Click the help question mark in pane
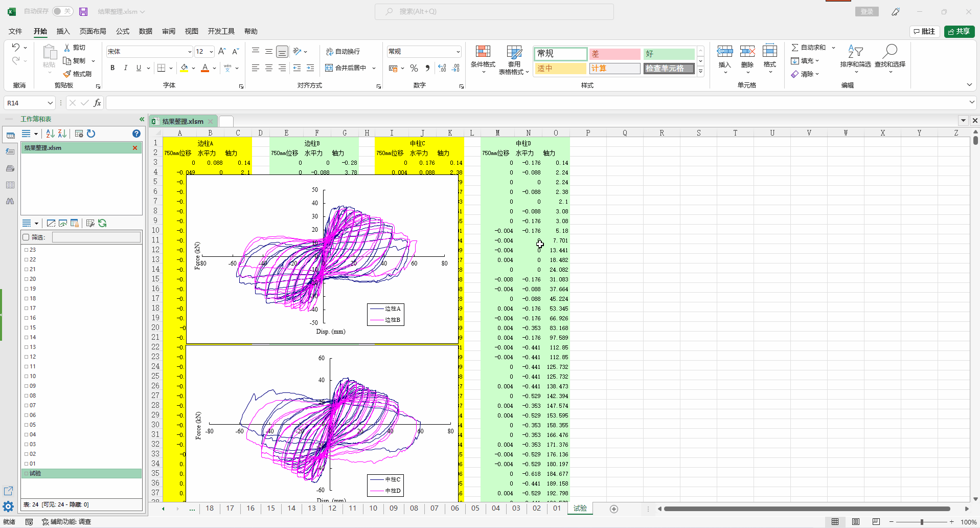980x528 pixels. pos(136,134)
